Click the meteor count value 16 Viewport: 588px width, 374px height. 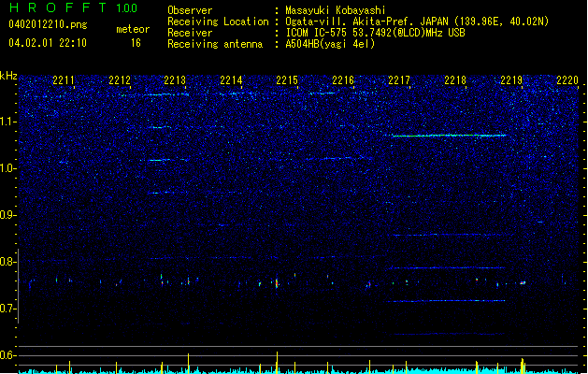coord(136,43)
